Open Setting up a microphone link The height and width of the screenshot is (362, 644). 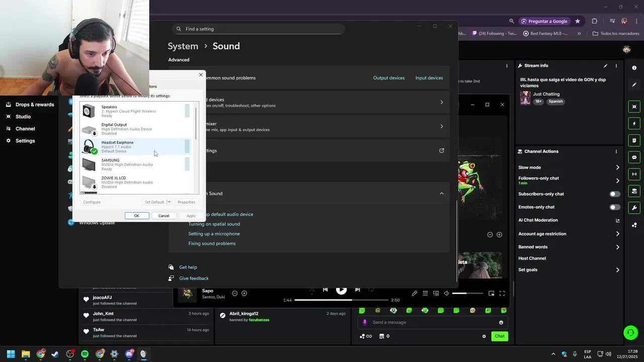[214, 234]
